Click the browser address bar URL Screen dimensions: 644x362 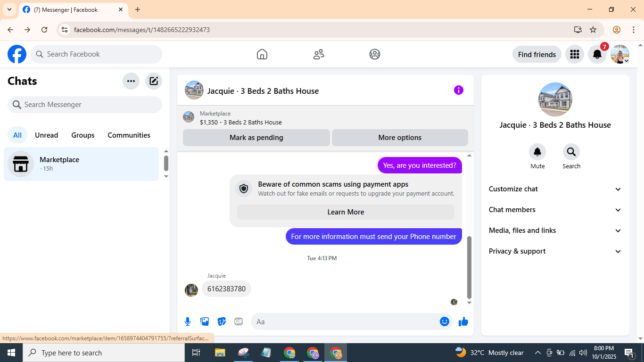coord(142,30)
